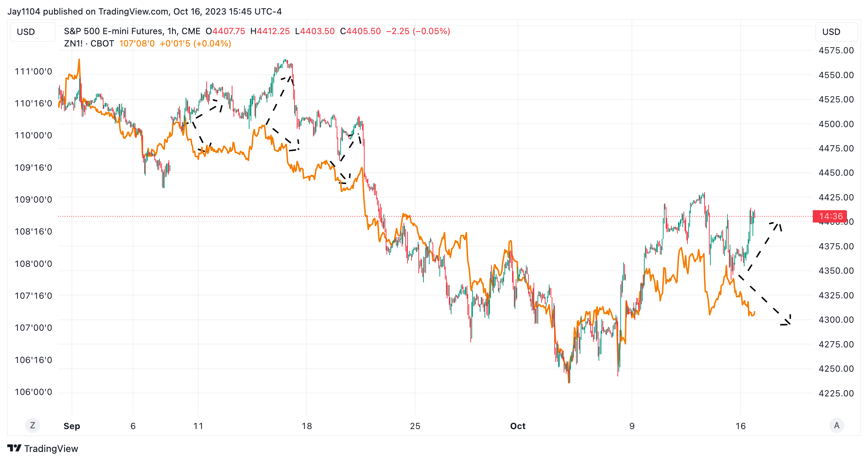868x461 pixels.
Task: Click the 4300.00 price axis label
Action: point(836,320)
